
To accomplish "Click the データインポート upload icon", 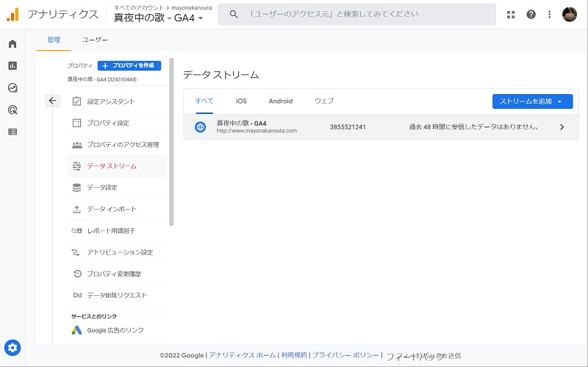I will tap(77, 209).
